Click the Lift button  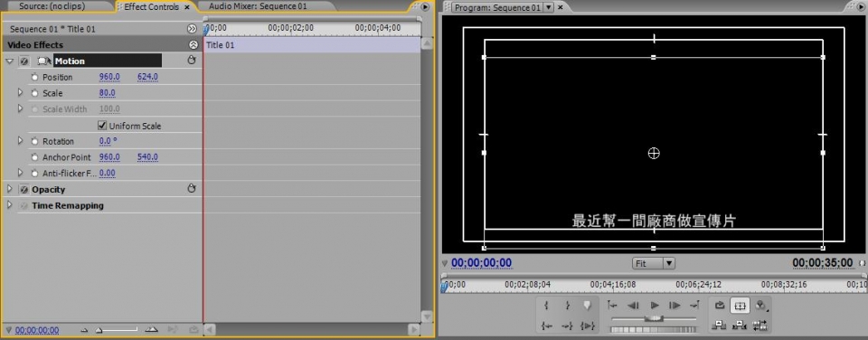(x=719, y=326)
